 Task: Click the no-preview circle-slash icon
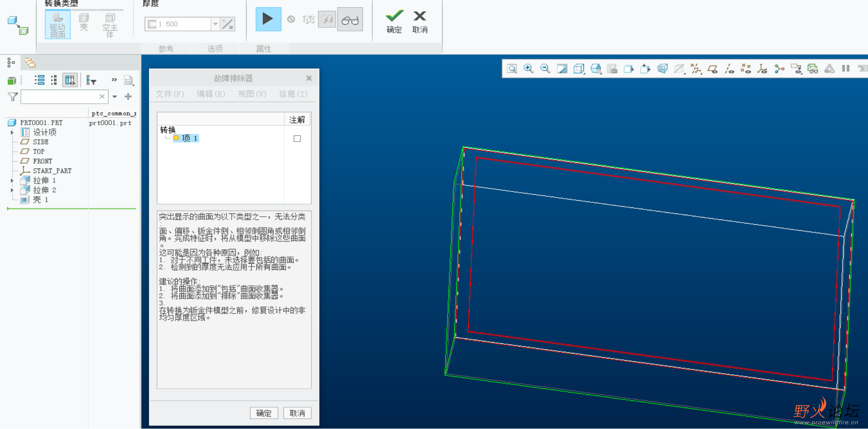pyautogui.click(x=291, y=19)
